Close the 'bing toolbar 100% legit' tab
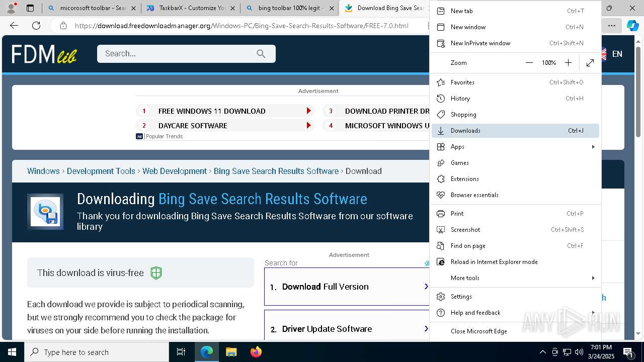The height and width of the screenshot is (362, 644). point(332,8)
